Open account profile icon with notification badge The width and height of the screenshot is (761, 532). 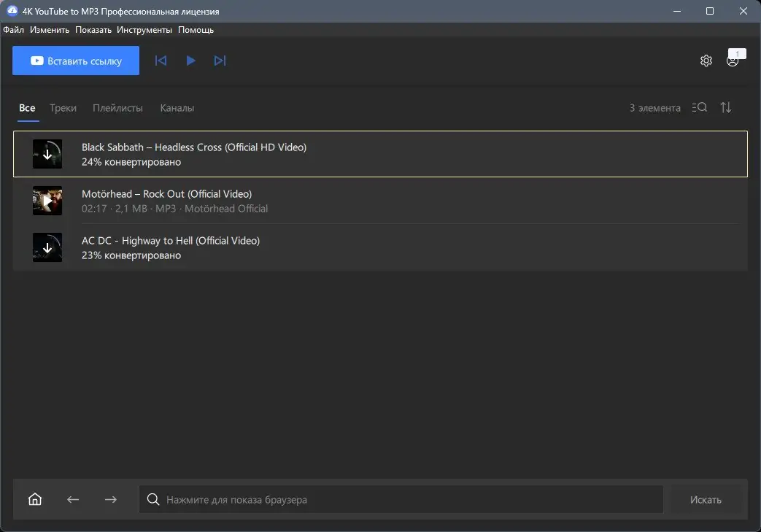click(x=735, y=58)
